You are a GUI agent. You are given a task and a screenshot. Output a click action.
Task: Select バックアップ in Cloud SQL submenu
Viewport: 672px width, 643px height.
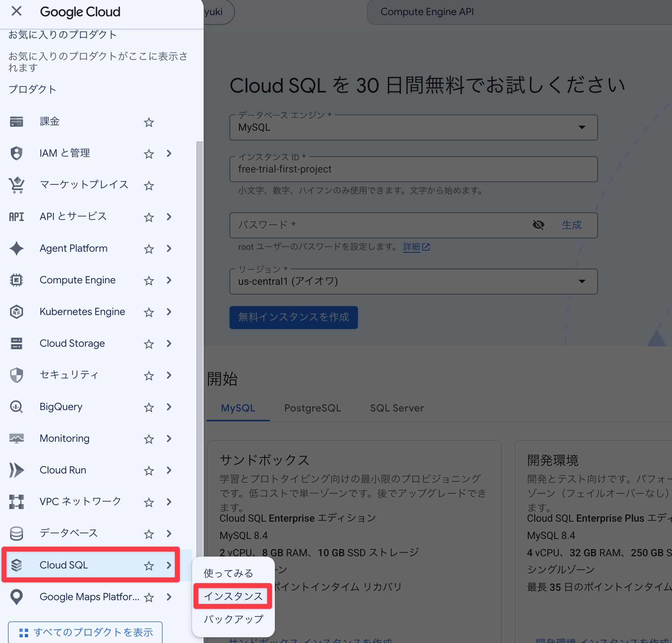click(x=233, y=619)
